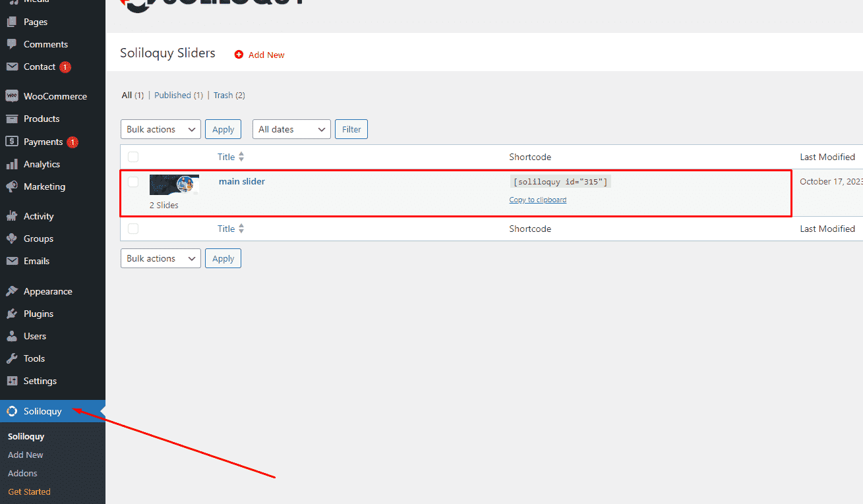The height and width of the screenshot is (504, 863).
Task: Open the main slider thumbnail
Action: 174,184
